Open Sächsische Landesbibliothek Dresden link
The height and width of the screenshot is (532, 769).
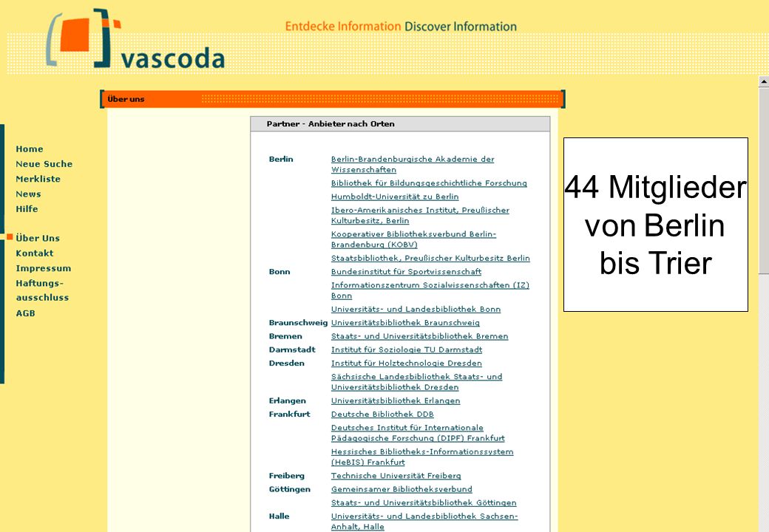pyautogui.click(x=416, y=382)
